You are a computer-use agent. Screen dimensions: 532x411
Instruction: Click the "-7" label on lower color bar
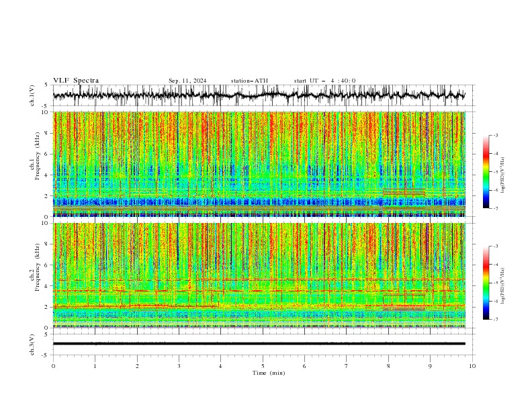[495, 320]
